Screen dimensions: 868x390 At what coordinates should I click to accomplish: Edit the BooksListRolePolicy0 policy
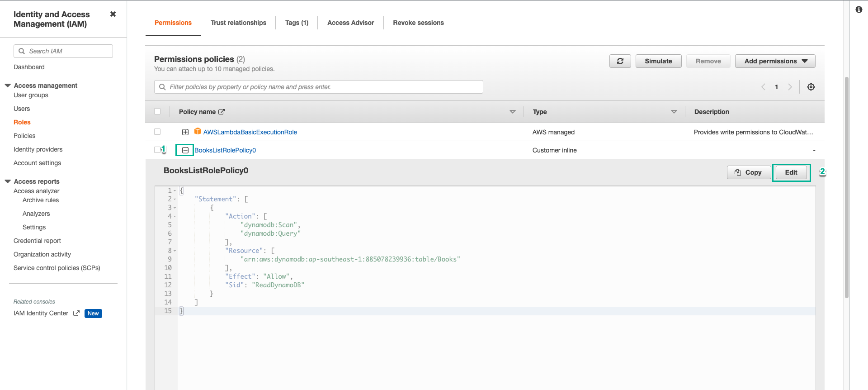(791, 172)
